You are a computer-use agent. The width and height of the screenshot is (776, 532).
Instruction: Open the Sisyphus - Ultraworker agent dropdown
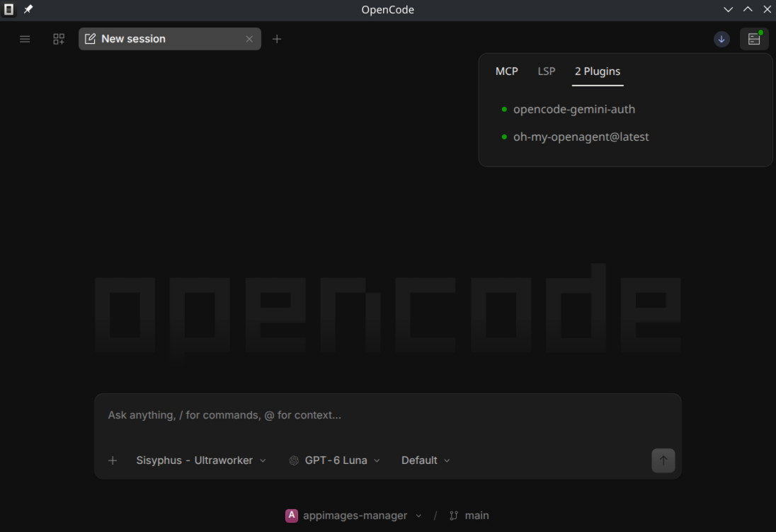pyautogui.click(x=201, y=461)
